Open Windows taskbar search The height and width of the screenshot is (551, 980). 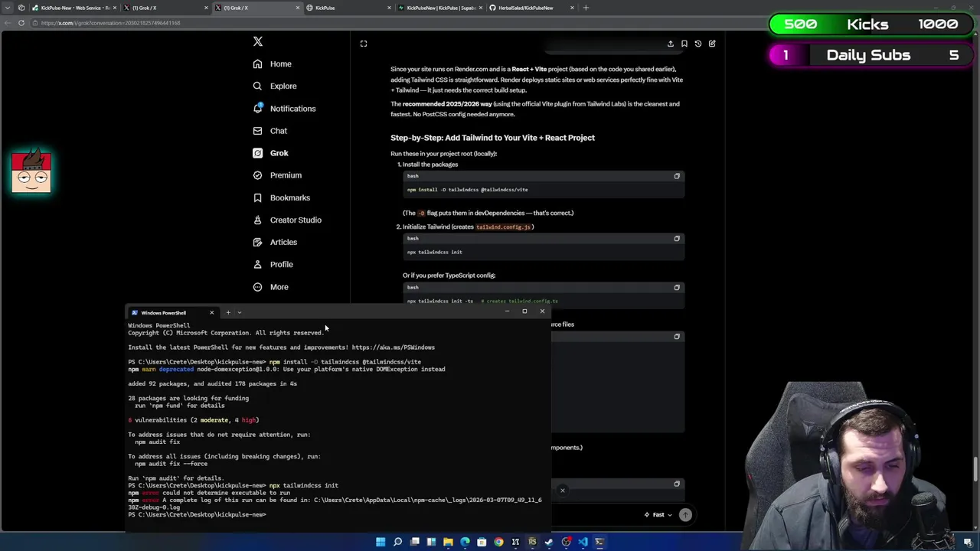pos(397,542)
